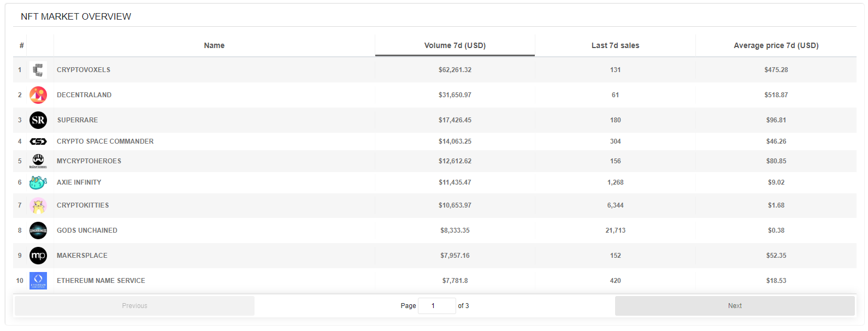Screen dimensions: 868x331
Task: Click the CryptoVoxels logo icon
Action: coord(38,70)
